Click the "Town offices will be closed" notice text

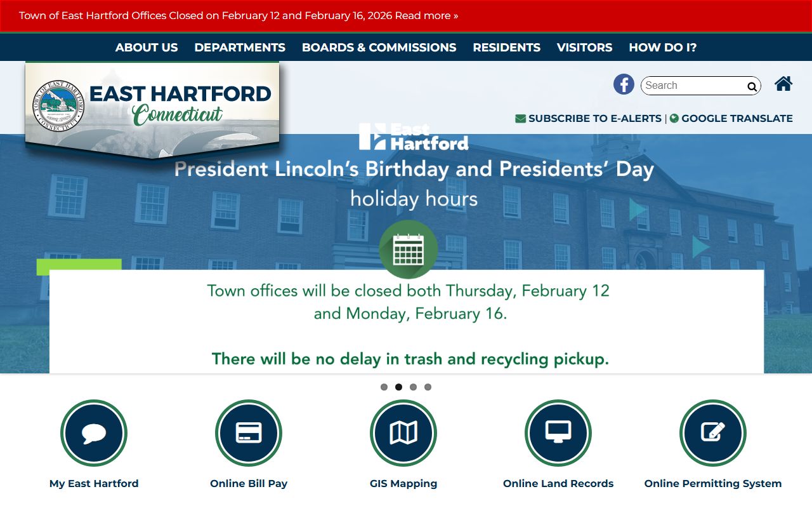pyautogui.click(x=409, y=302)
